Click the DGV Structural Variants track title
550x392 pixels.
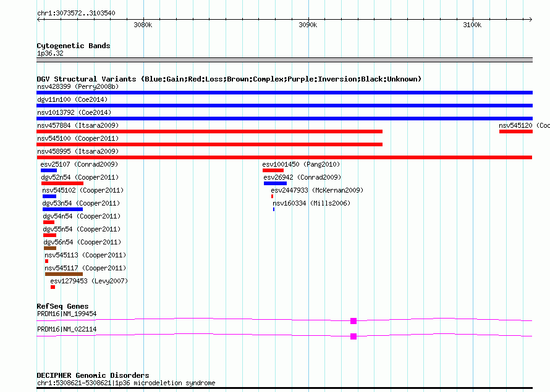229,79
